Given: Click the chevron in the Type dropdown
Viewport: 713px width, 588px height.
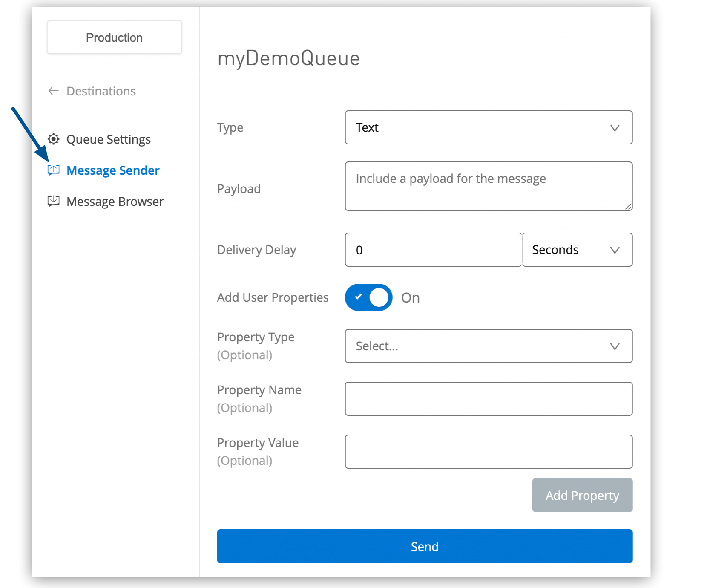Looking at the screenshot, I should pos(615,128).
